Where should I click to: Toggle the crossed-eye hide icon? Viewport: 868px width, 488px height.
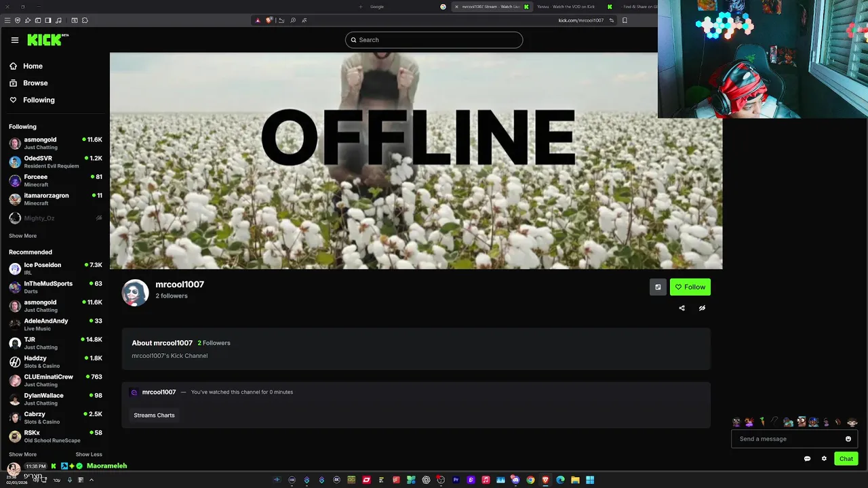(702, 308)
